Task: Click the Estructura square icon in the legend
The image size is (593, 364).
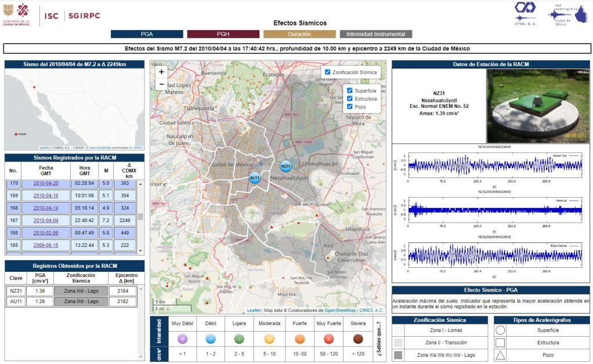Action: 500,343
